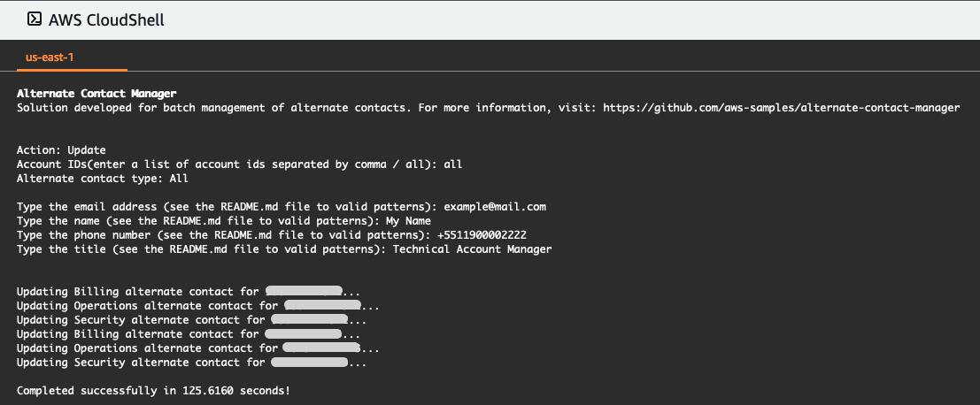This screenshot has width=980, height=405.
Task: Click the Technical Account Manager title value
Action: pos(472,249)
